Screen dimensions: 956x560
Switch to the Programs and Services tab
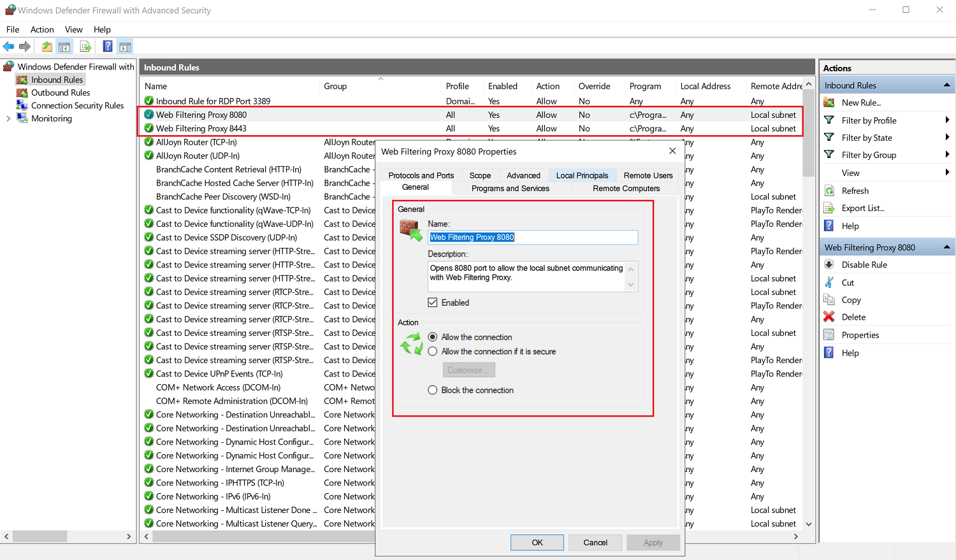coord(511,189)
